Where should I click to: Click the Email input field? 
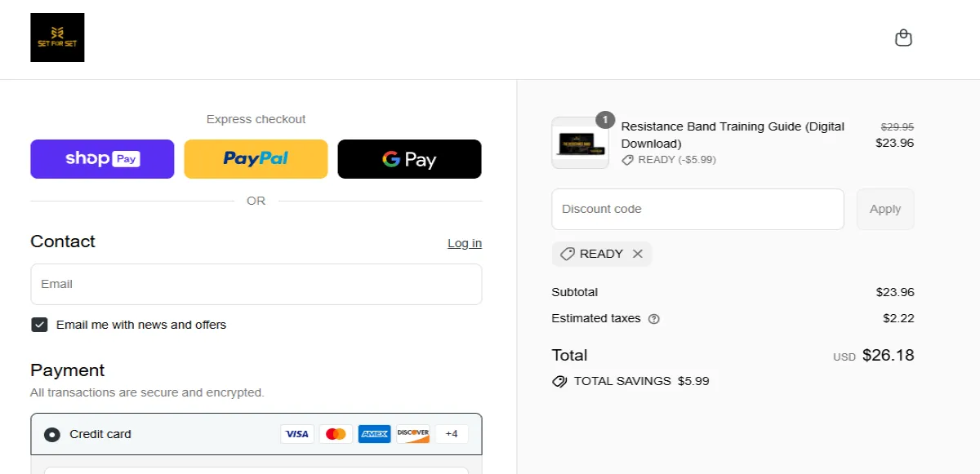pos(256,284)
